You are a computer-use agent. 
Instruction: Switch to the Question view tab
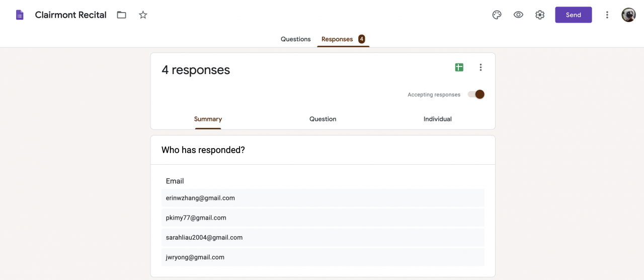(323, 119)
